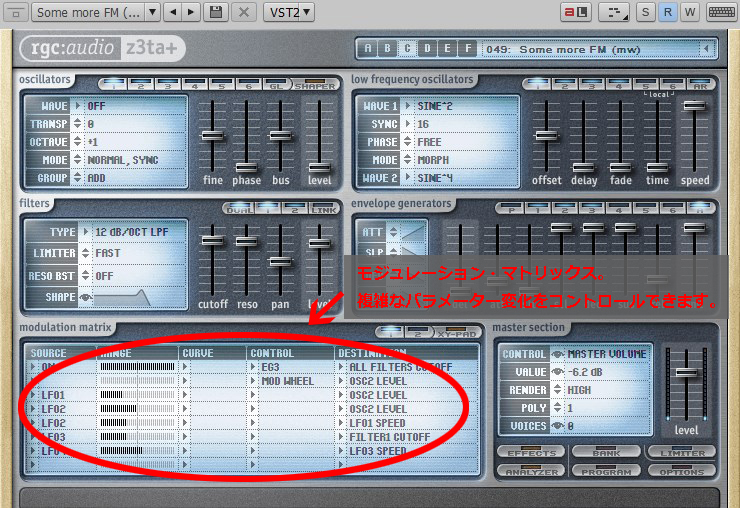
Task: Toggle the S solo button
Action: [645, 12]
